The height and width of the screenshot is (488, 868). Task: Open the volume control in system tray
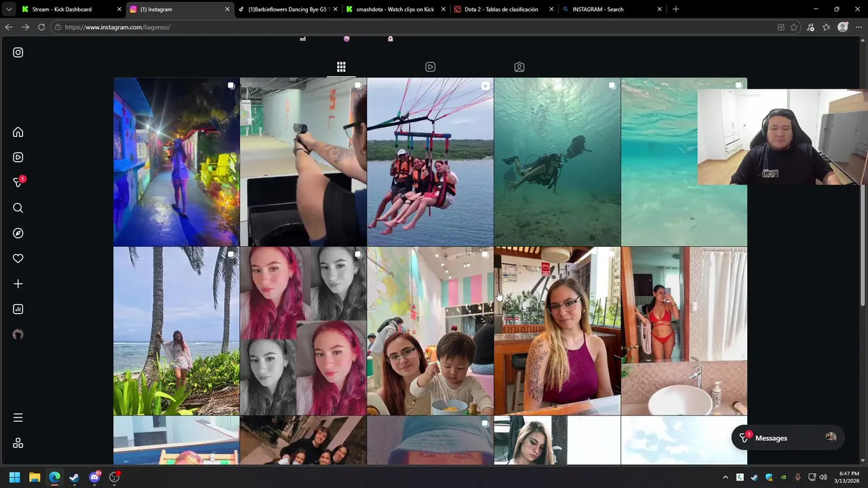pos(823,477)
